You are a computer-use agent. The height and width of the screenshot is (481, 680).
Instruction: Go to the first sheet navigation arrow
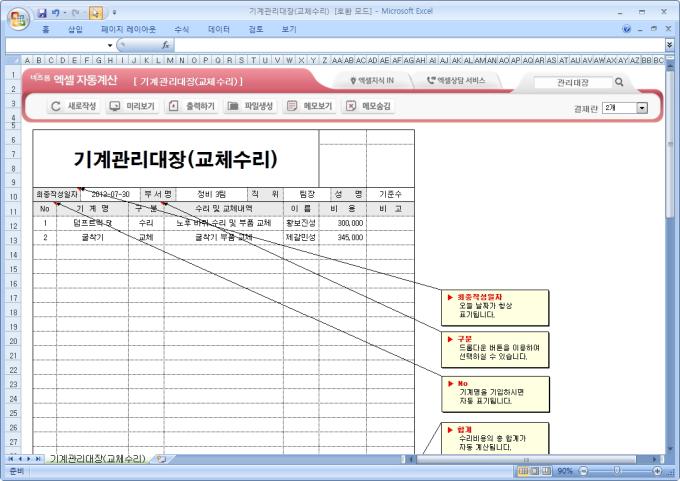coord(10,459)
